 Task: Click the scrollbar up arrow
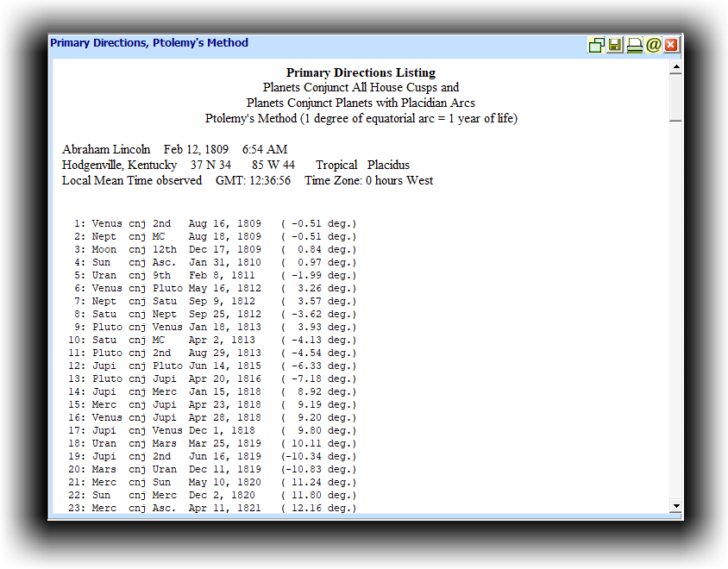pos(675,67)
